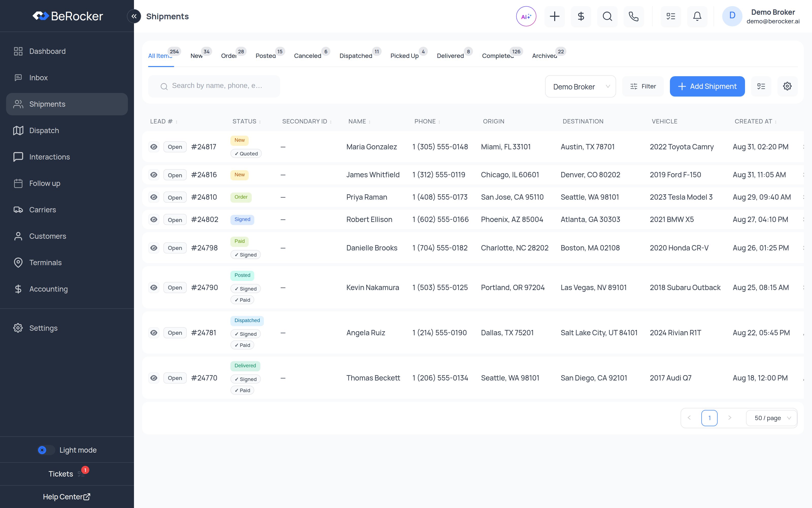Open Carriers in sidebar

67,210
